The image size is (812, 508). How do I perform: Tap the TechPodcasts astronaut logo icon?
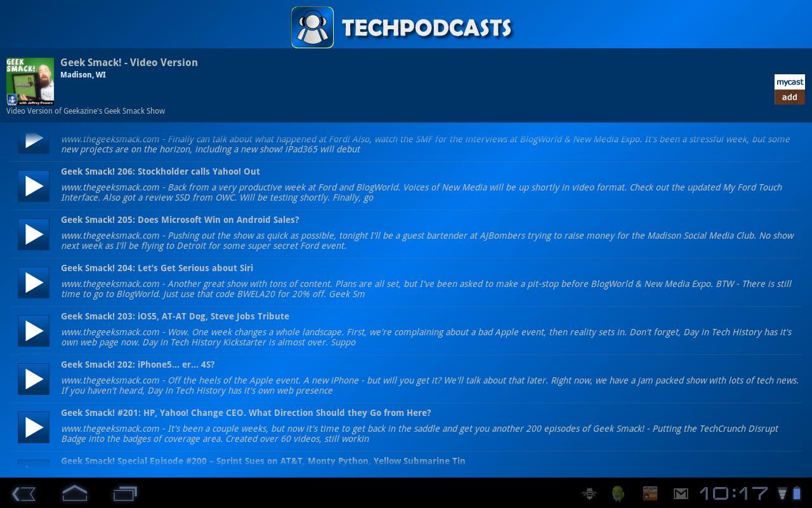[x=312, y=27]
